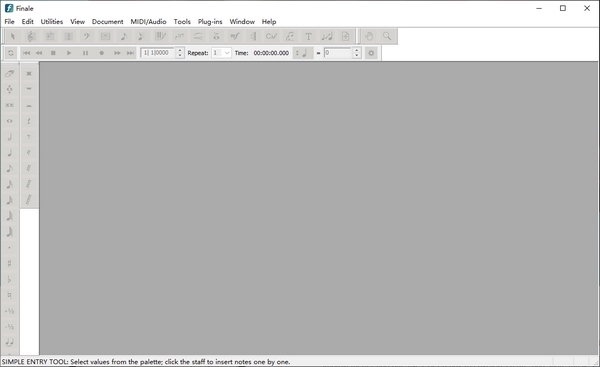
Task: Choose the 128th note duration
Action: pyautogui.click(x=10, y=232)
